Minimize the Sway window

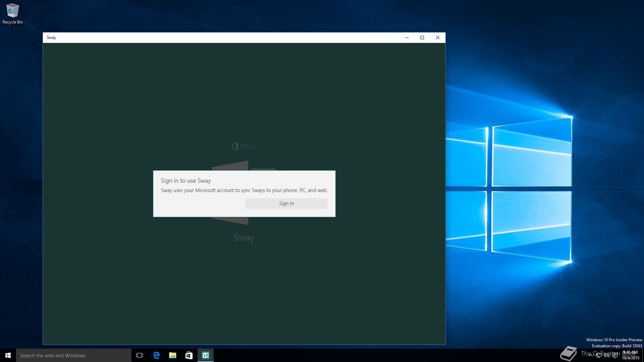click(x=407, y=38)
